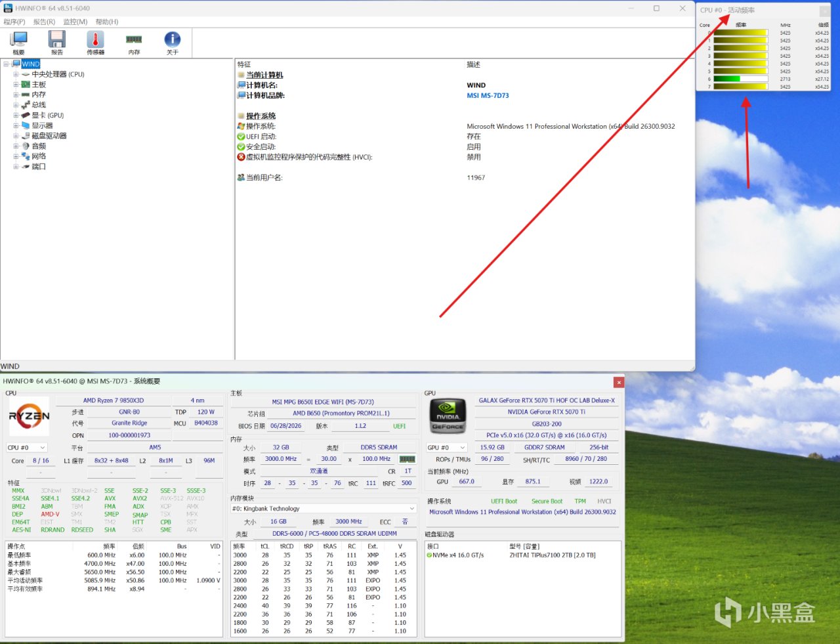Open the 监控(M) menu
The height and width of the screenshot is (644, 840).
[75, 22]
